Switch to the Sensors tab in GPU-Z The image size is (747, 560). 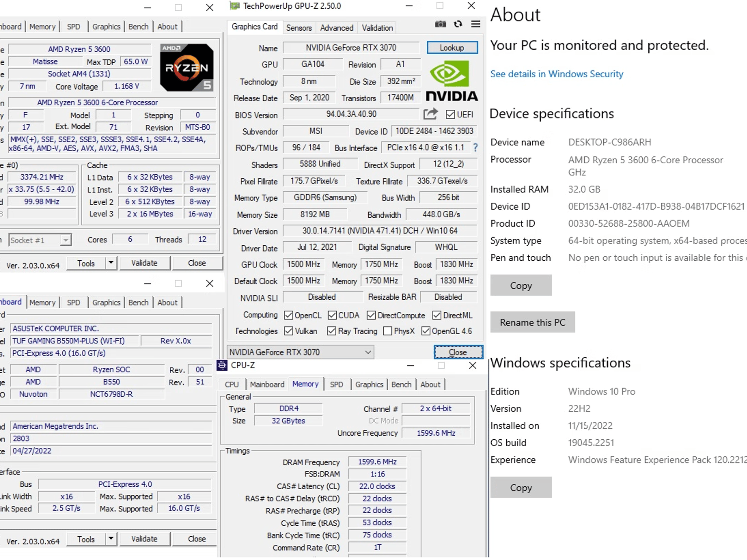click(299, 28)
